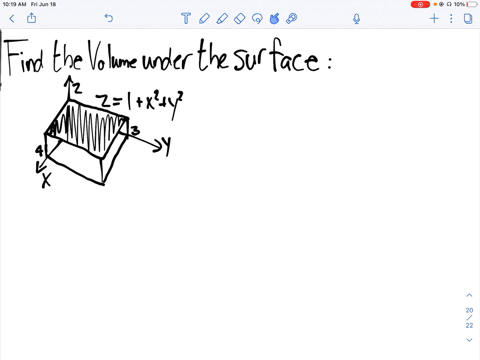This screenshot has width=480, height=360.
Task: Go back to the notes list
Action: pos(12,18)
